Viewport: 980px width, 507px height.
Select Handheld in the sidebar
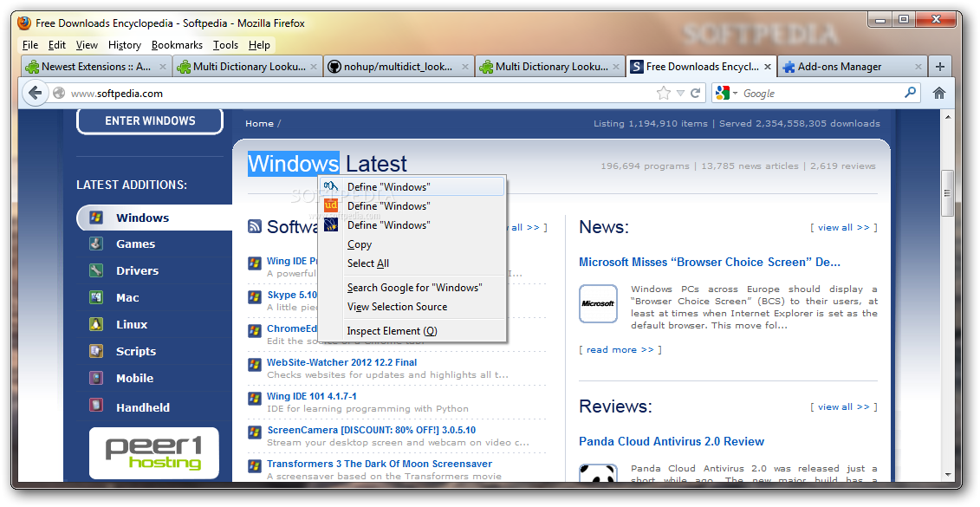(x=142, y=407)
